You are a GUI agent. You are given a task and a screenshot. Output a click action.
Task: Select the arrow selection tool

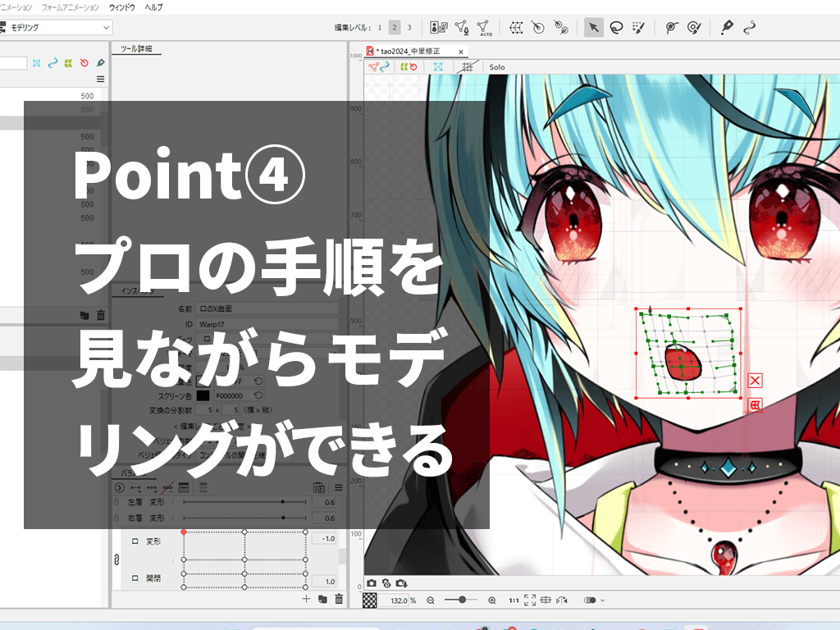[594, 27]
